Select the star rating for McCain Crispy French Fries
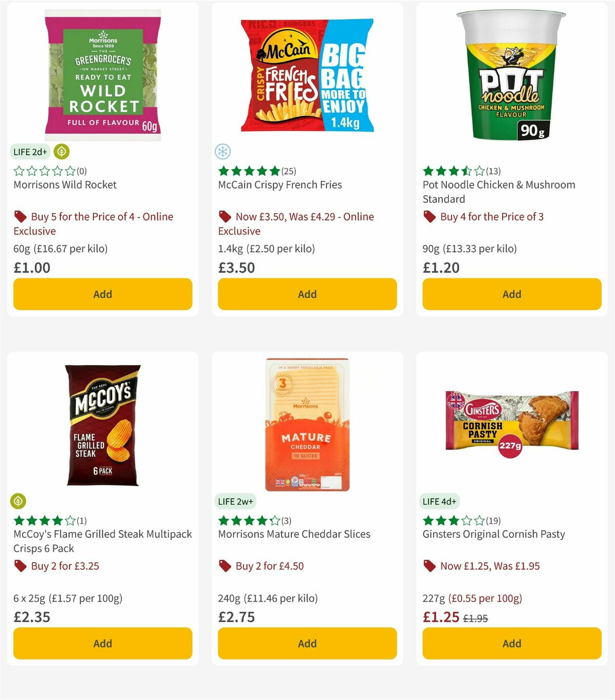 point(248,171)
